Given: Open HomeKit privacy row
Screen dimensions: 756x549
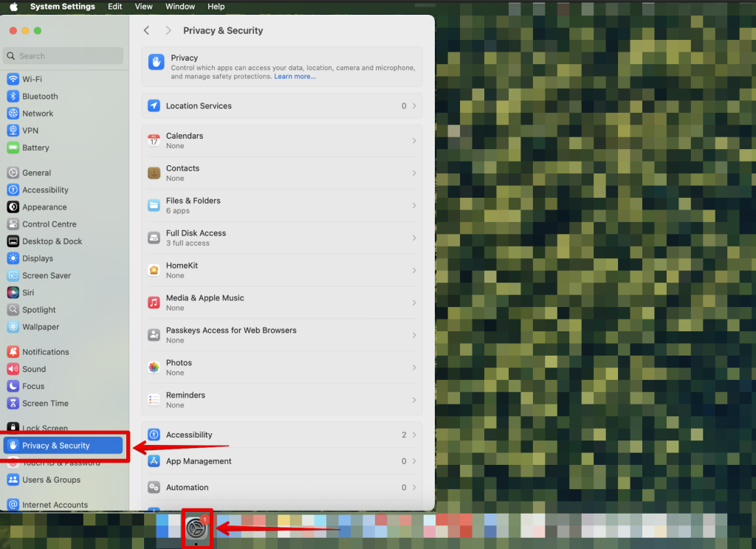Looking at the screenshot, I should (x=282, y=270).
